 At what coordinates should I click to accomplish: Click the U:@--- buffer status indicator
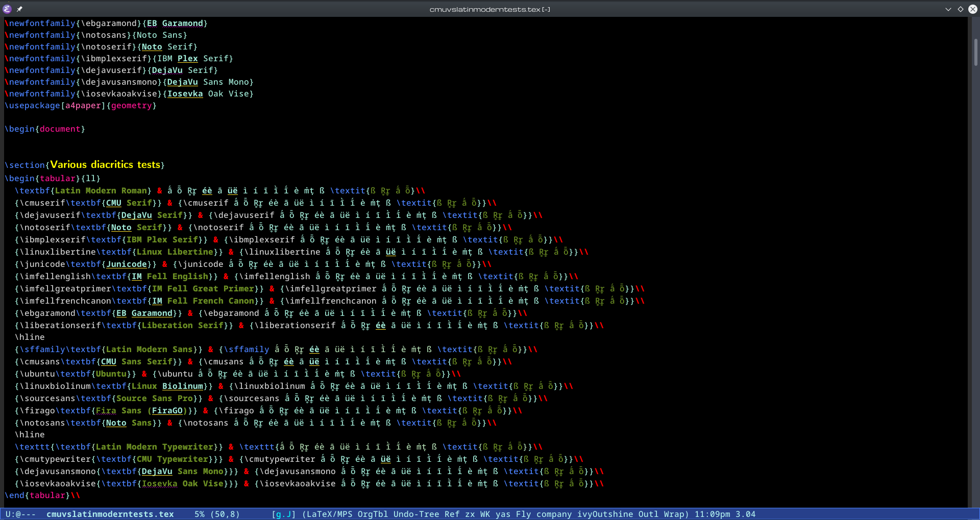tap(20, 514)
